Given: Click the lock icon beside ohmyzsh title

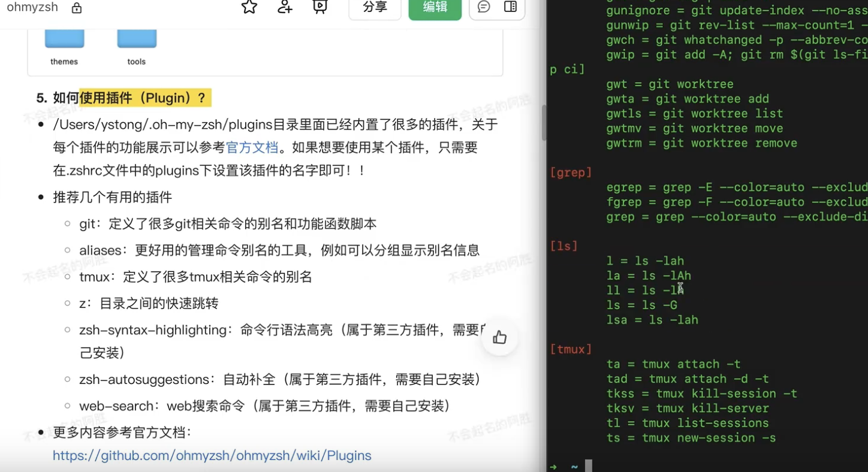Looking at the screenshot, I should [77, 8].
